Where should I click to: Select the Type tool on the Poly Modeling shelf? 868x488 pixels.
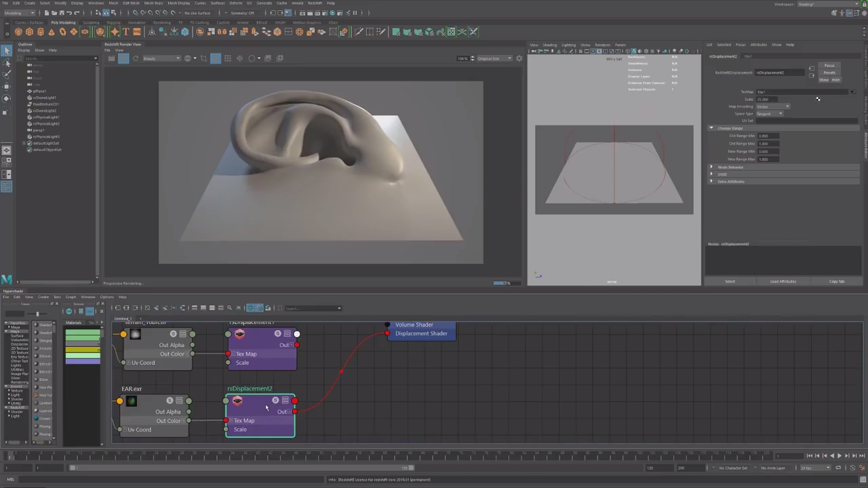126,31
